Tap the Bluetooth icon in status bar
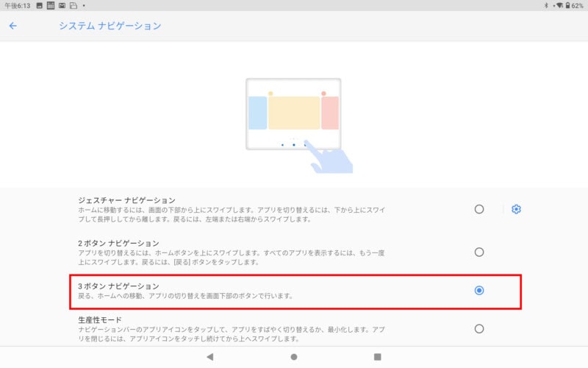This screenshot has height=368, width=588. point(546,5)
